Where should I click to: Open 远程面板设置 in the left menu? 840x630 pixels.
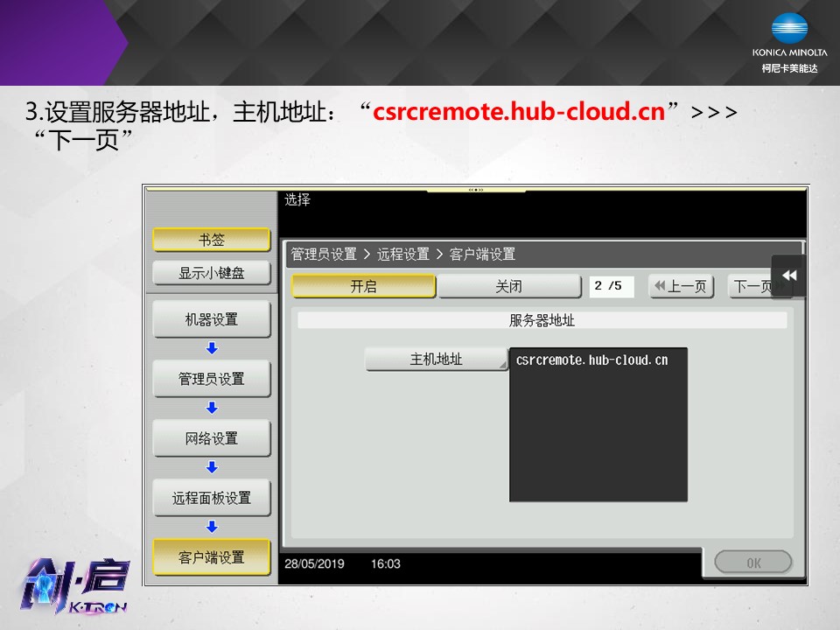click(212, 498)
